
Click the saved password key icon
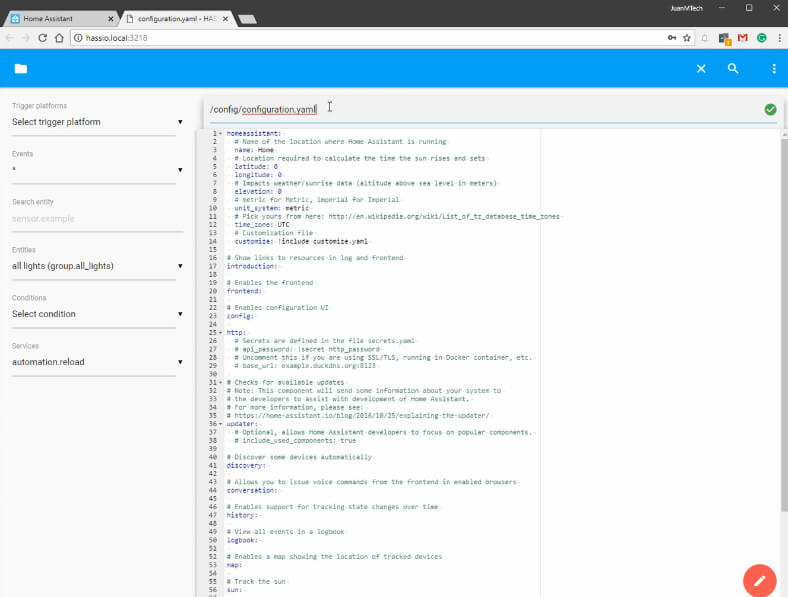coord(672,38)
